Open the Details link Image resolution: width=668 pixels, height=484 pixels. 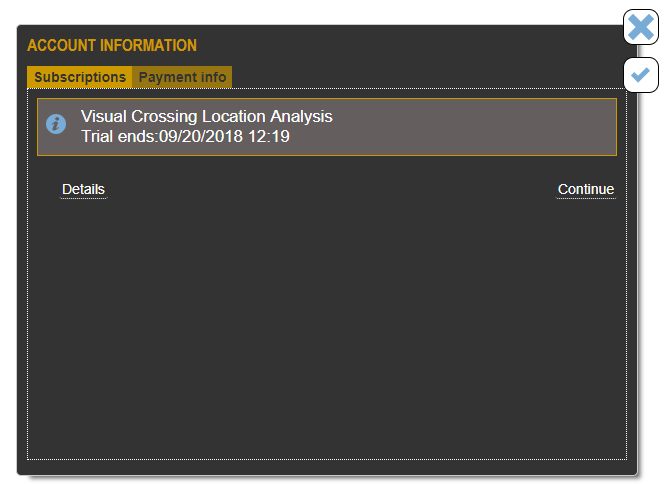pyautogui.click(x=84, y=189)
